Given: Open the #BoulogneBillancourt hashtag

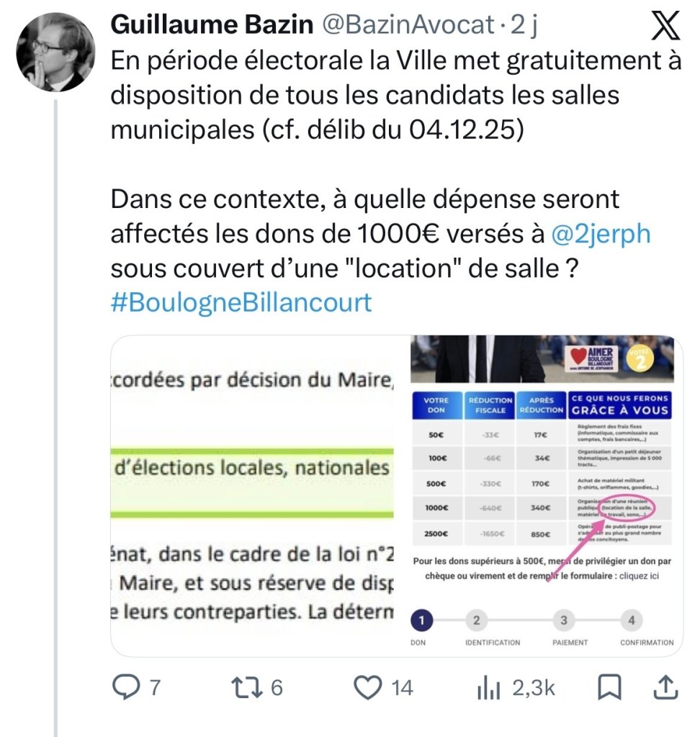Looking at the screenshot, I should point(241,302).
